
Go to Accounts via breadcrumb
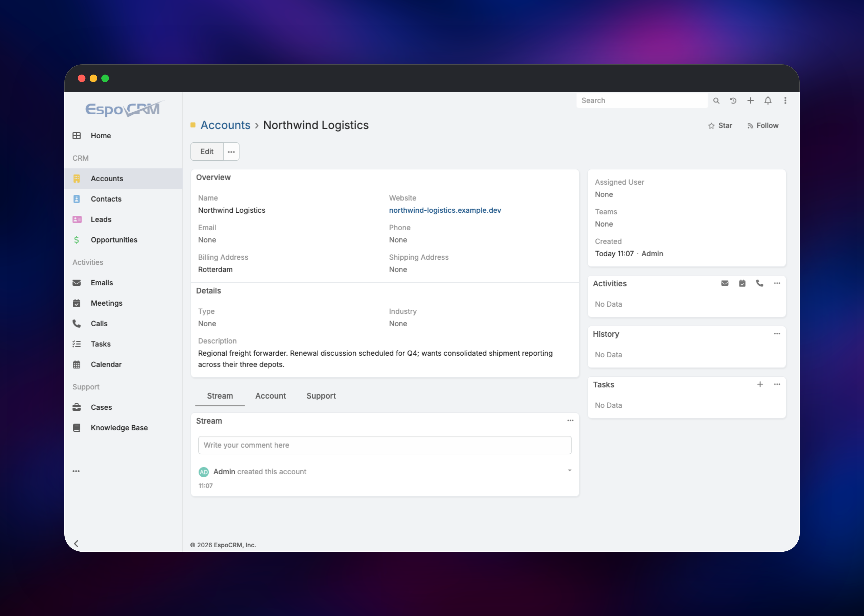(225, 126)
